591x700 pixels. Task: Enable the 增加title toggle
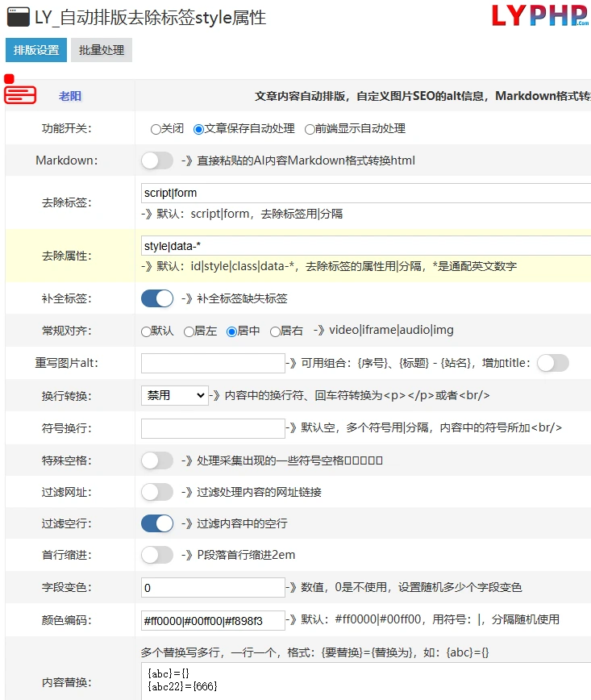553,363
